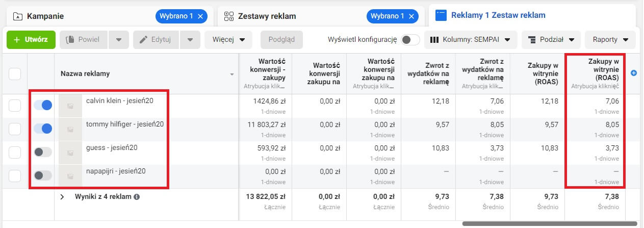Open the dropdown arrow next to Edytuj
This screenshot has width=644, height=228.
pyautogui.click(x=190, y=39)
